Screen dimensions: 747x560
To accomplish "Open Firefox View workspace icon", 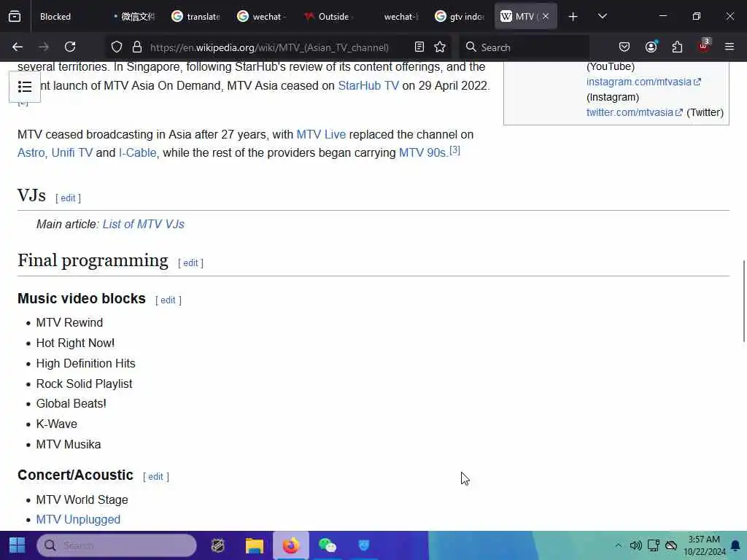I will pyautogui.click(x=15, y=17).
